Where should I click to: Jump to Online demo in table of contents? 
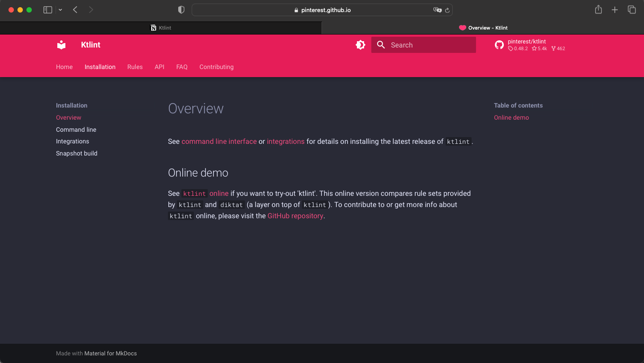pyautogui.click(x=511, y=117)
